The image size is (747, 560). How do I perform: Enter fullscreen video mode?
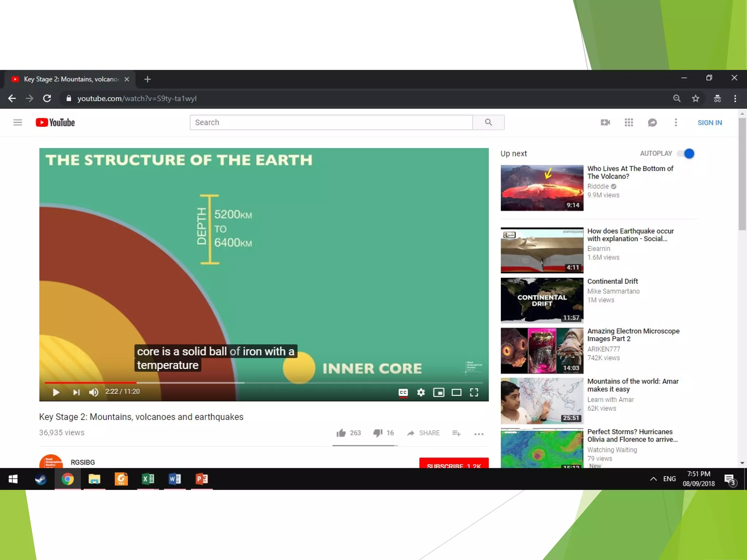(x=474, y=392)
